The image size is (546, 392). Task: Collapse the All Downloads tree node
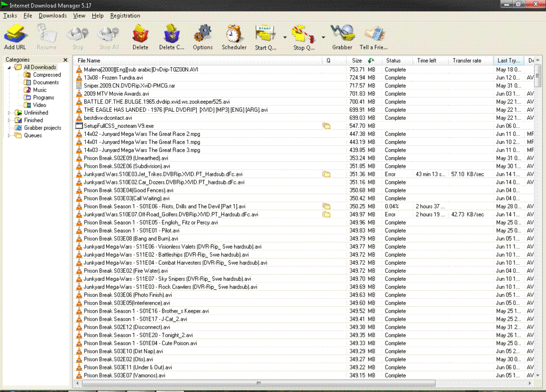click(x=10, y=68)
